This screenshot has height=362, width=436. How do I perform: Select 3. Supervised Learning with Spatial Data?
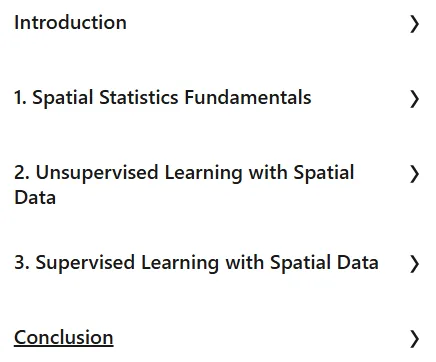click(196, 263)
